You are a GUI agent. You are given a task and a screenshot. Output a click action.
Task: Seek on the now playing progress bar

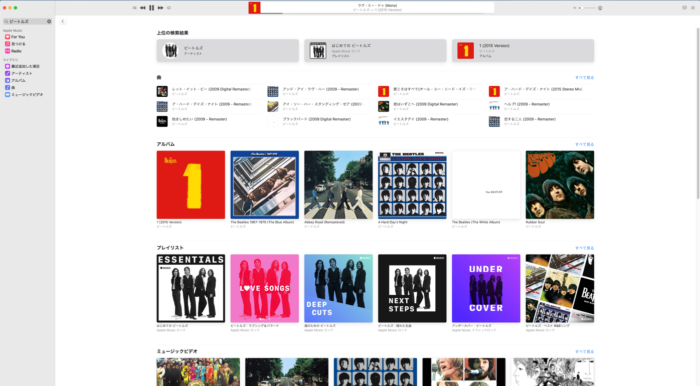point(371,13)
